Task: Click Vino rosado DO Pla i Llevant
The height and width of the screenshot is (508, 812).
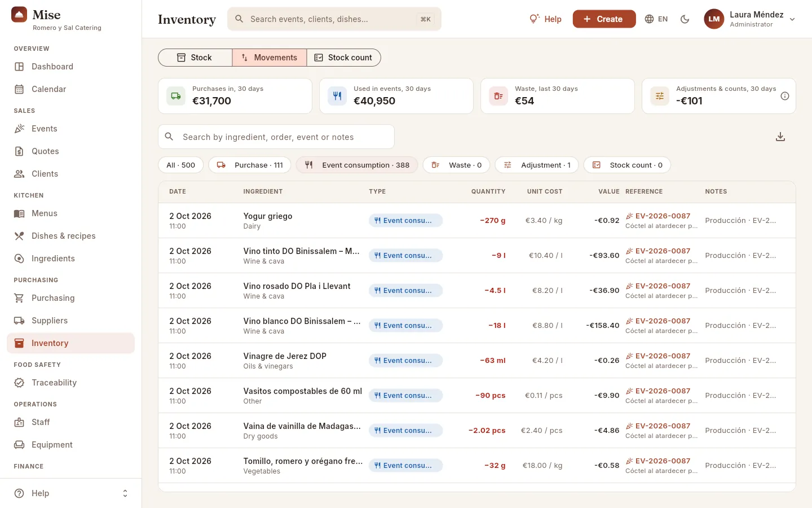Action: 297,286
